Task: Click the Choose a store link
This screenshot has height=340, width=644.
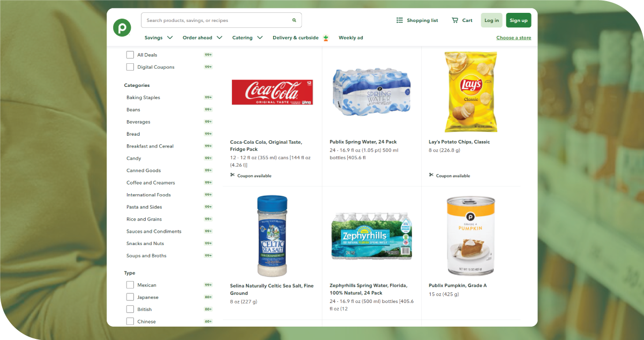Action: 513,38
